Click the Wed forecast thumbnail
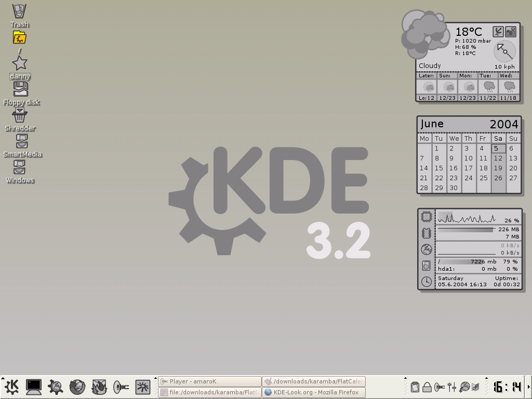This screenshot has width=532, height=399. tap(509, 87)
